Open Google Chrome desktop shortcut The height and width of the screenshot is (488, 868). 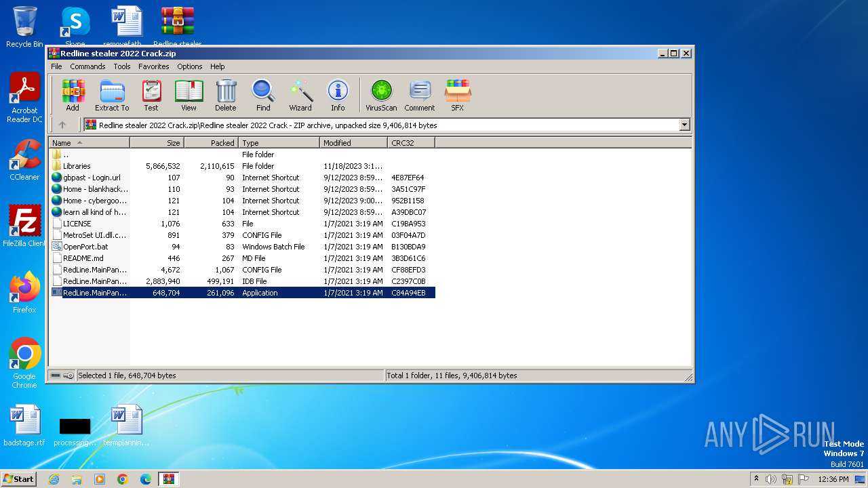[24, 363]
